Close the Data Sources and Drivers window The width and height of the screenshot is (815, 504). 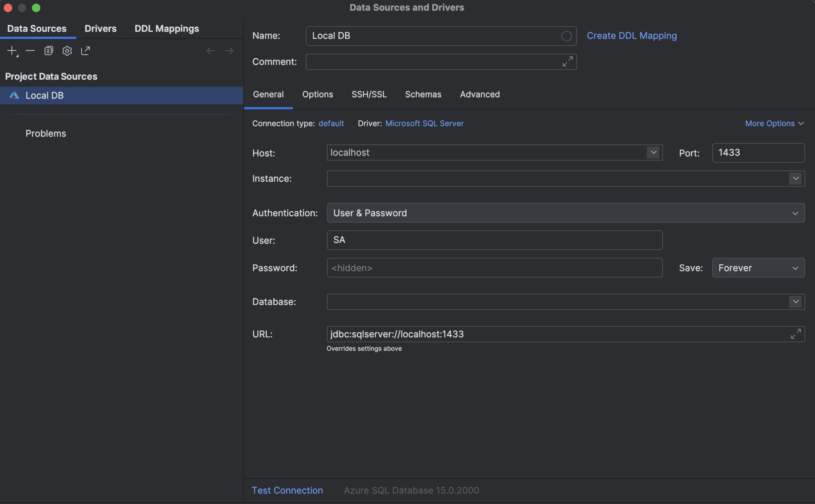pyautogui.click(x=8, y=8)
